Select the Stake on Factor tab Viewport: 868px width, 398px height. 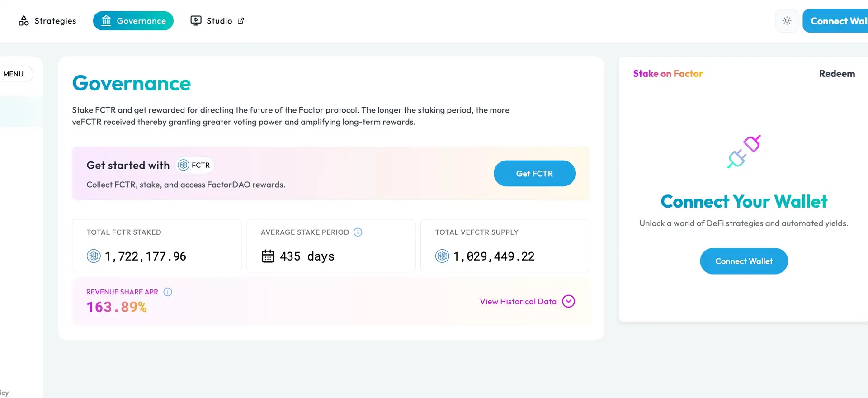pos(668,74)
